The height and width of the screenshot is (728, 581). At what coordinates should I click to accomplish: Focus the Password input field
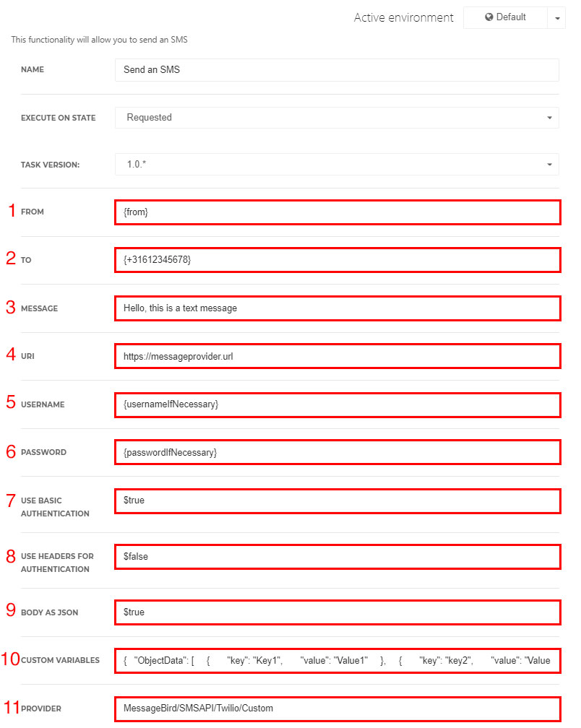click(x=337, y=452)
